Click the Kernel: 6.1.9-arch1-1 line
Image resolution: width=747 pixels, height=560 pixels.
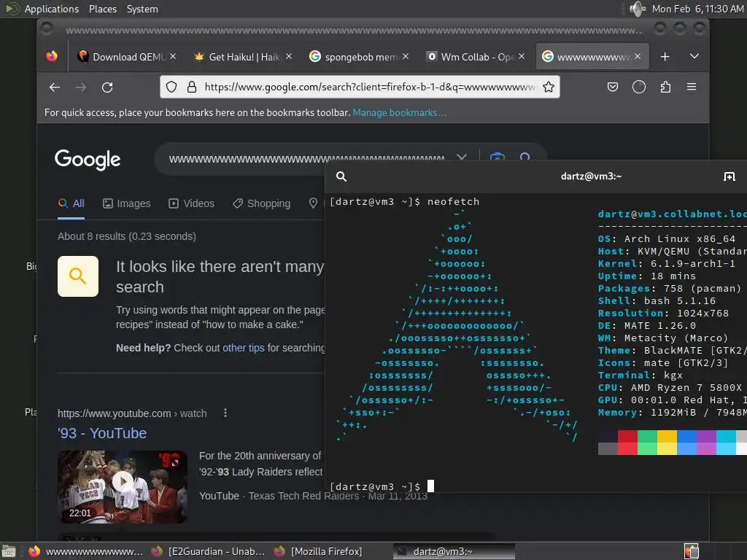[667, 264]
